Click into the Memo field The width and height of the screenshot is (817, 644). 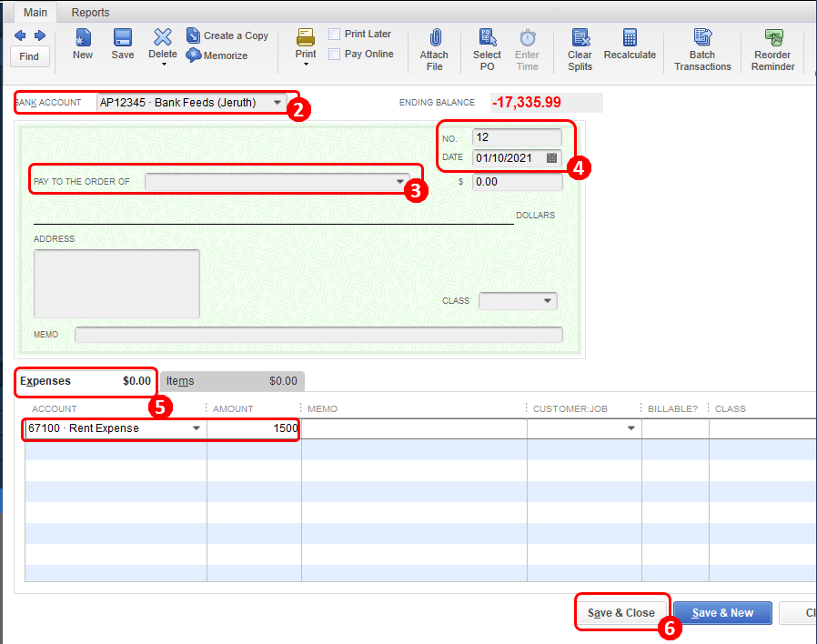click(318, 335)
